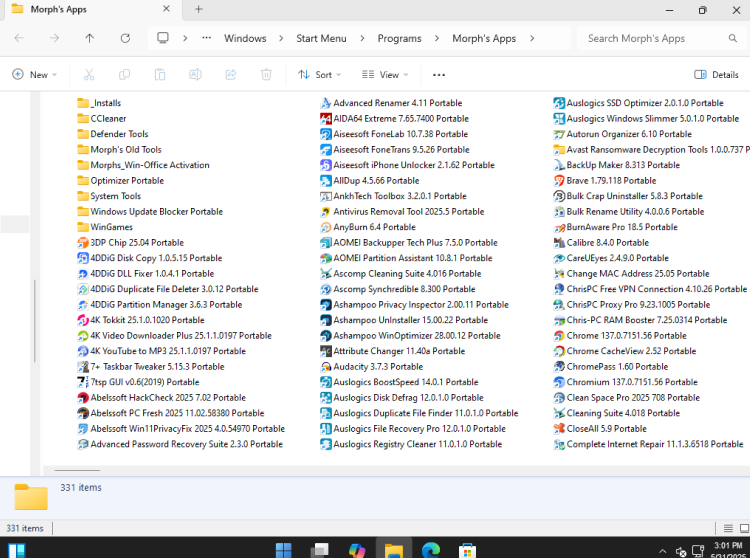Click the Bulk Crap Uninstaller icon
Screen dimensions: 750x558
559,196
